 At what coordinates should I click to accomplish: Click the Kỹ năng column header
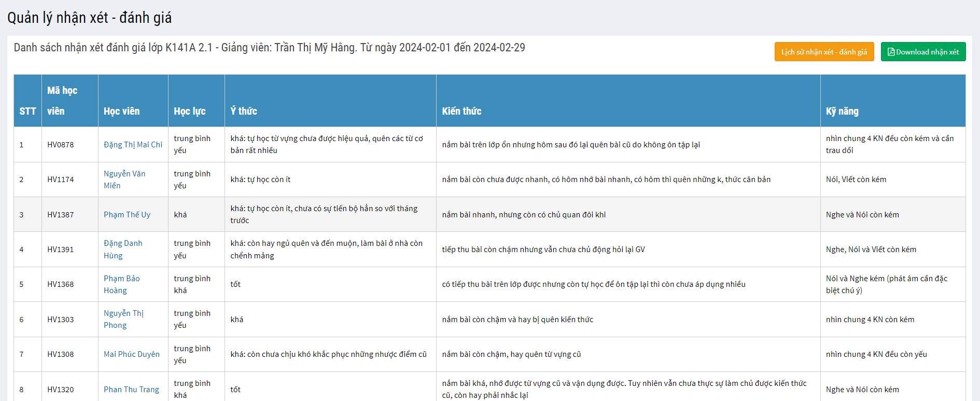(x=842, y=111)
